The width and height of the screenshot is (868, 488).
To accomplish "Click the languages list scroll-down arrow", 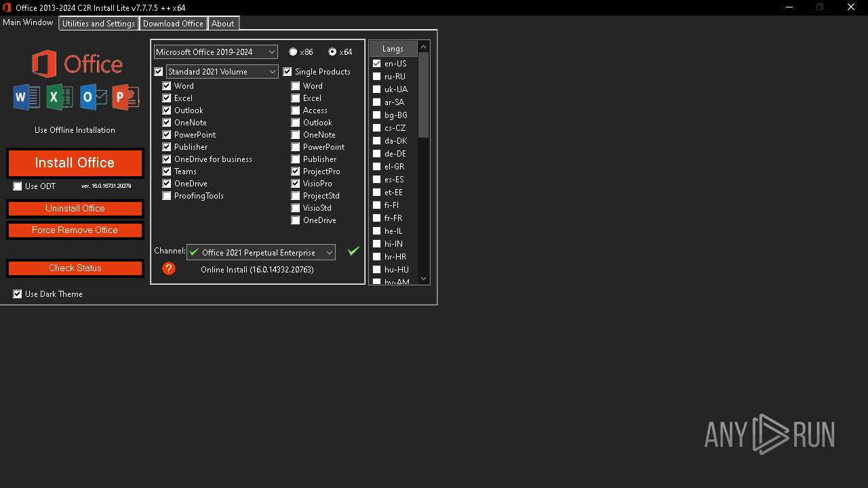I will coord(424,278).
